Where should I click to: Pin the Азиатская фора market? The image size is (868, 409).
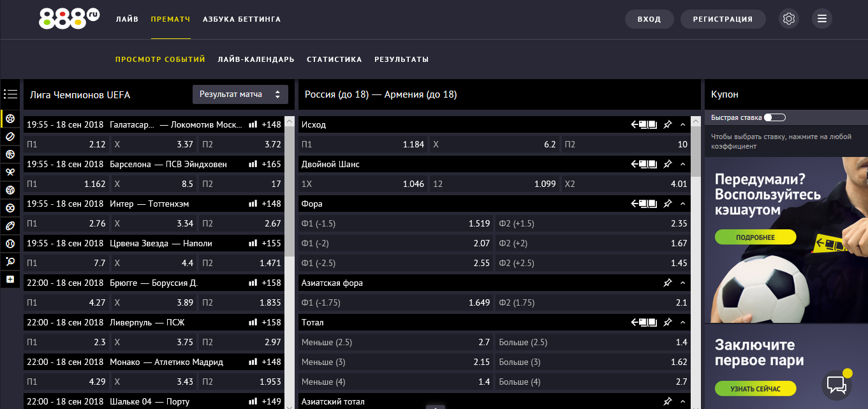click(668, 283)
